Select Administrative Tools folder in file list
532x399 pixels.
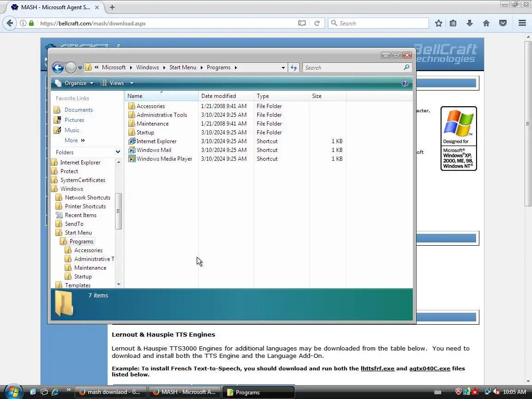162,115
